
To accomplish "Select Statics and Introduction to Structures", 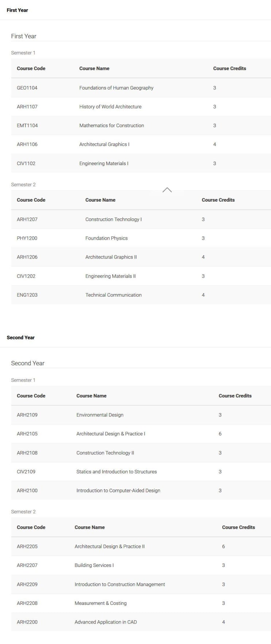I will 116,472.
